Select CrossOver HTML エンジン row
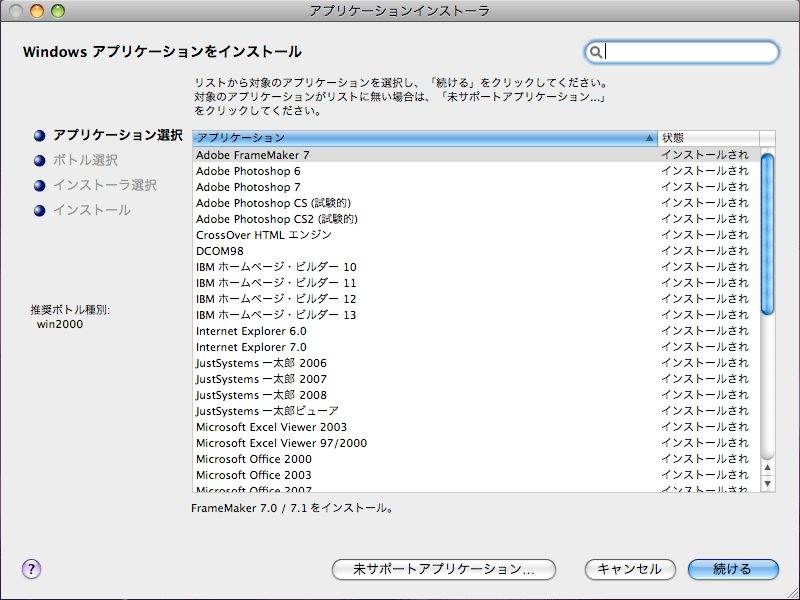The image size is (800, 600). (x=262, y=235)
